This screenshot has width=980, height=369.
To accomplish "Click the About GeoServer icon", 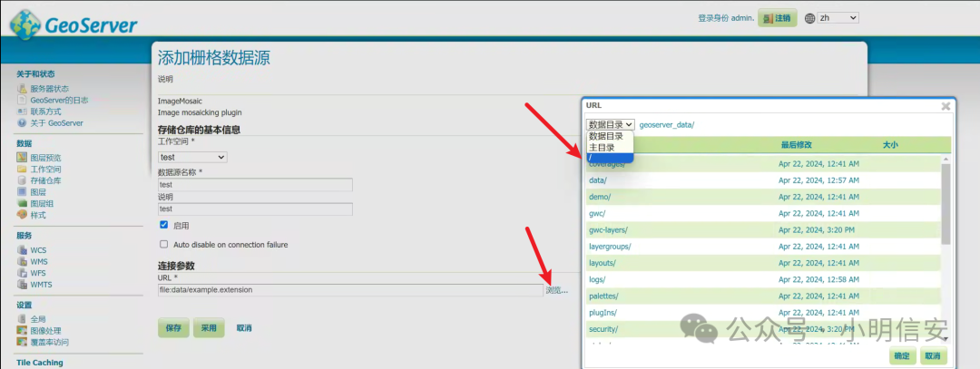I will [x=22, y=123].
